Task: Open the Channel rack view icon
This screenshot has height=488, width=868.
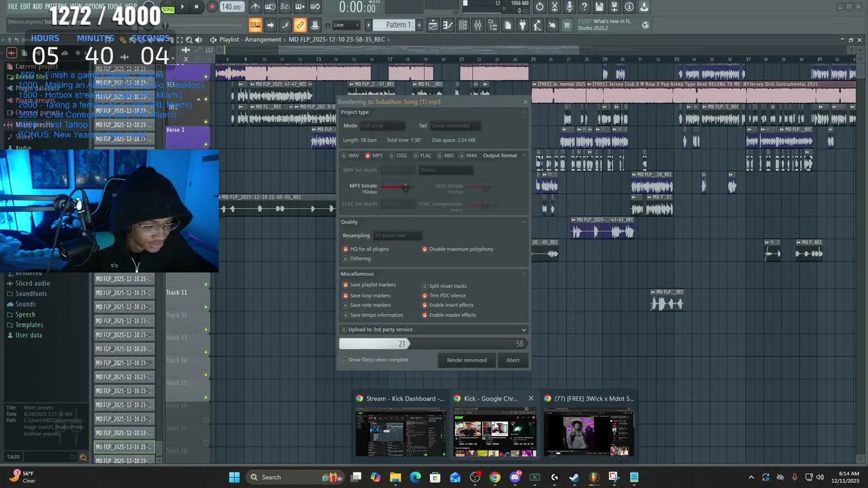Action: click(462, 25)
